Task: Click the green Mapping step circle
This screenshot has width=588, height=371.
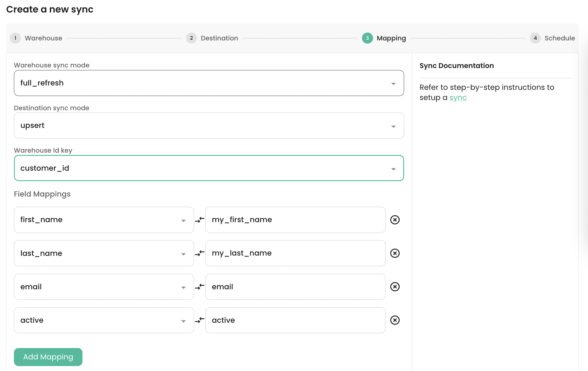Action: coord(367,38)
